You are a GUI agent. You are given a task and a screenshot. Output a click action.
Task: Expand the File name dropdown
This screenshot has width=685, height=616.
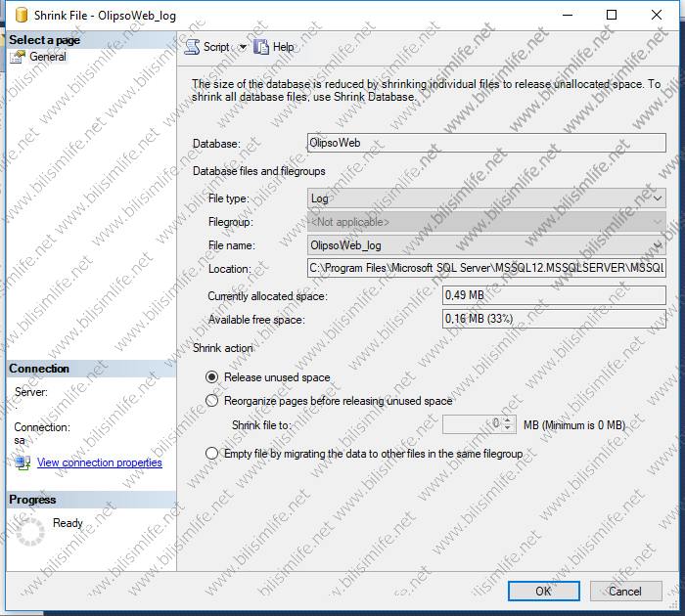pyautogui.click(x=657, y=245)
